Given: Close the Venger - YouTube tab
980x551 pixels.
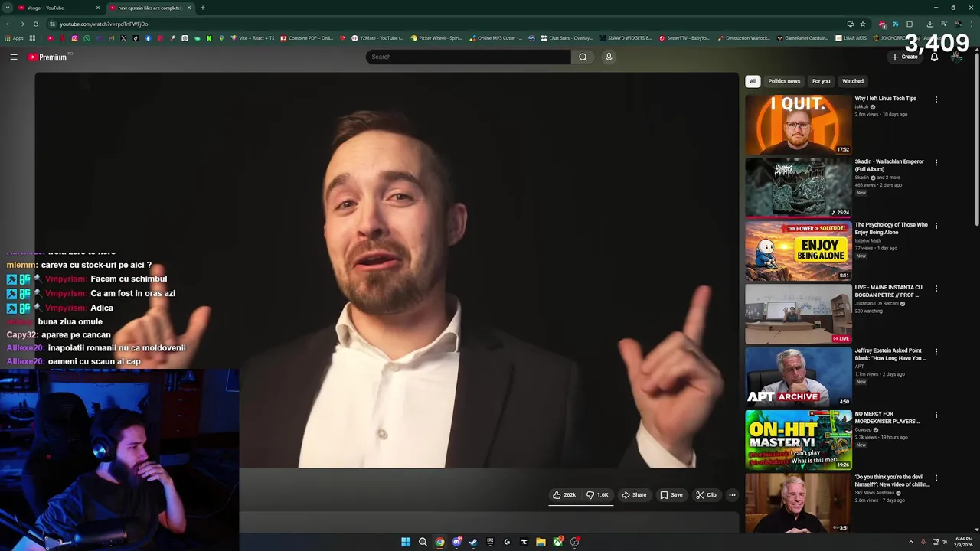Looking at the screenshot, I should pyautogui.click(x=97, y=8).
